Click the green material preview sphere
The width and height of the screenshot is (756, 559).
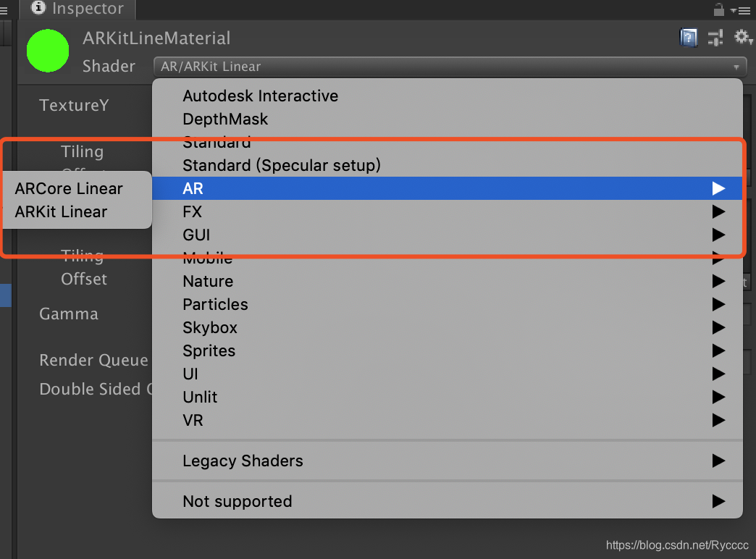(48, 51)
